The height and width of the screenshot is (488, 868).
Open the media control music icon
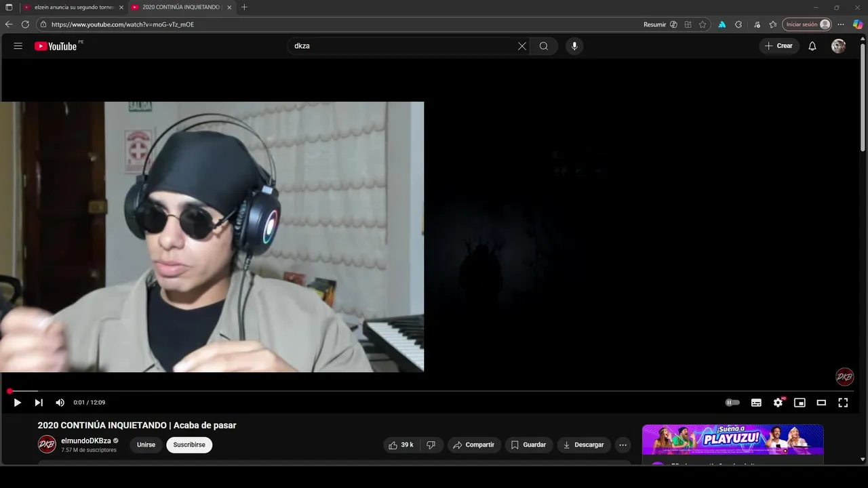(757, 24)
